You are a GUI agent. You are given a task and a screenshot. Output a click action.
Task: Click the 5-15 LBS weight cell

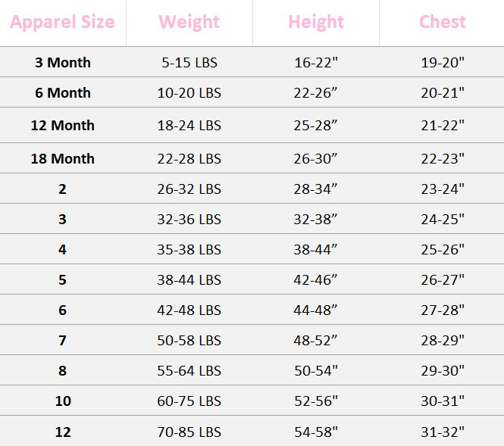point(189,62)
